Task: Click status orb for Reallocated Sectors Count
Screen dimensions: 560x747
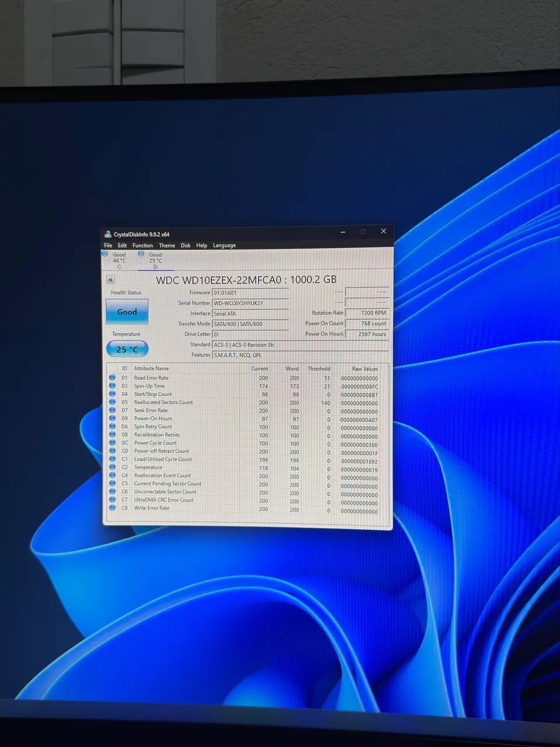Action: pos(112,402)
